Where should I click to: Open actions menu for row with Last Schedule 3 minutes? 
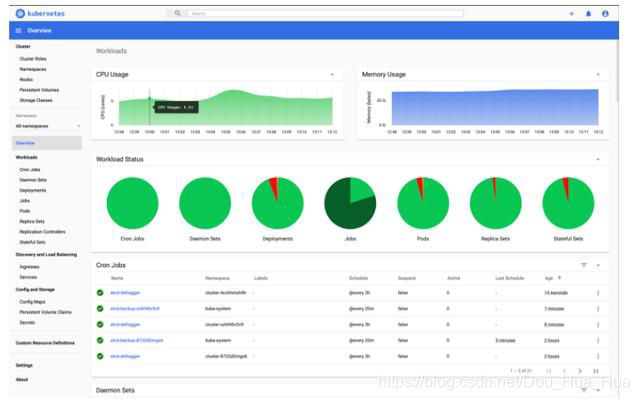598,340
